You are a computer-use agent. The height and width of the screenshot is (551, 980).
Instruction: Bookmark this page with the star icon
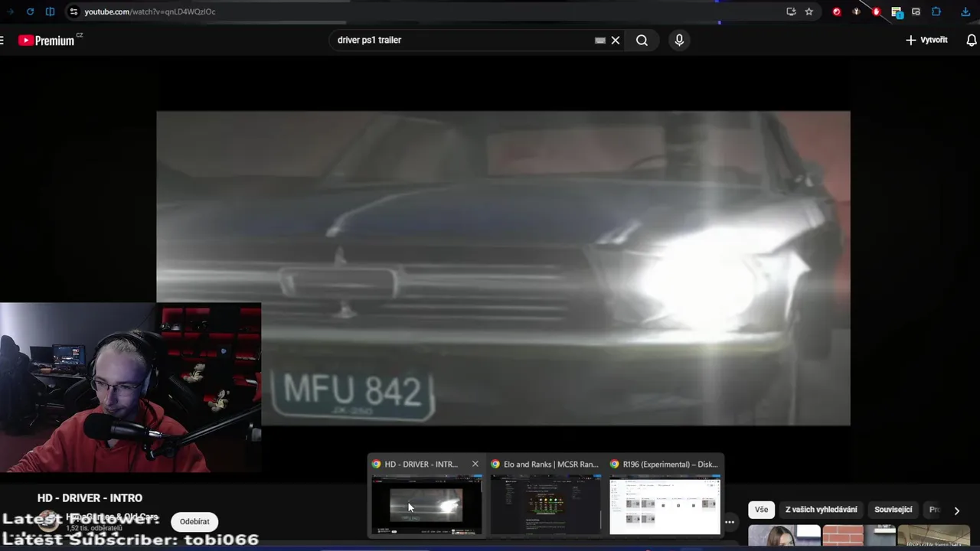[x=809, y=11]
